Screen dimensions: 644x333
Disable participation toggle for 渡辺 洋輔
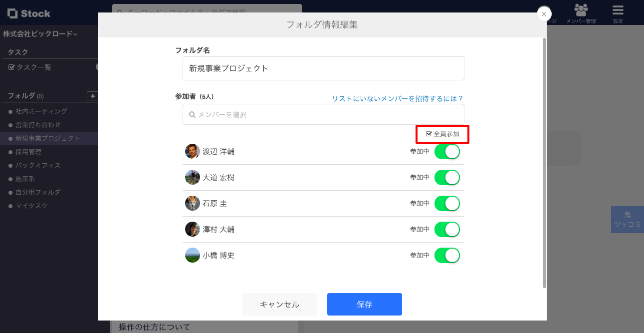click(x=447, y=151)
